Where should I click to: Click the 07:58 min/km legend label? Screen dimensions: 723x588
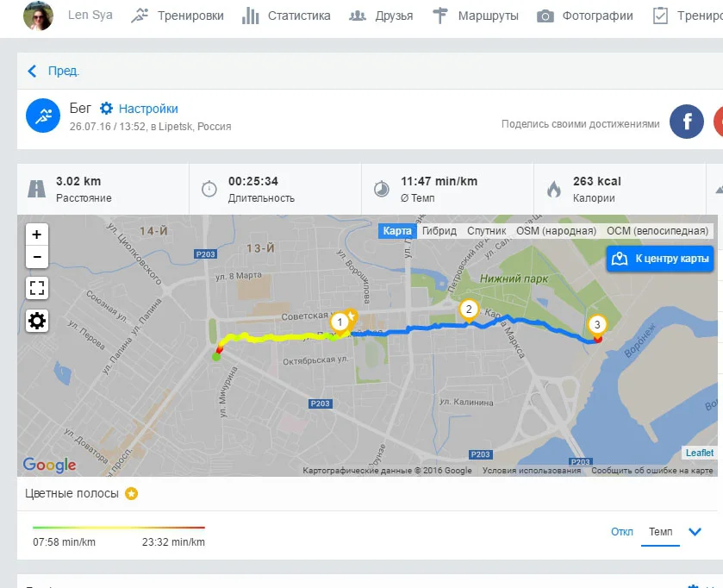pyautogui.click(x=64, y=542)
